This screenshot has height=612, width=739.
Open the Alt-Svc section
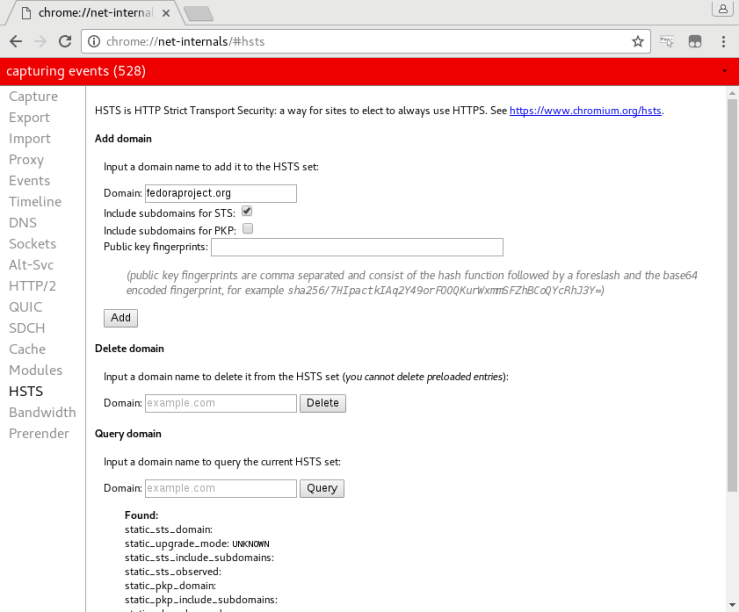tap(31, 265)
